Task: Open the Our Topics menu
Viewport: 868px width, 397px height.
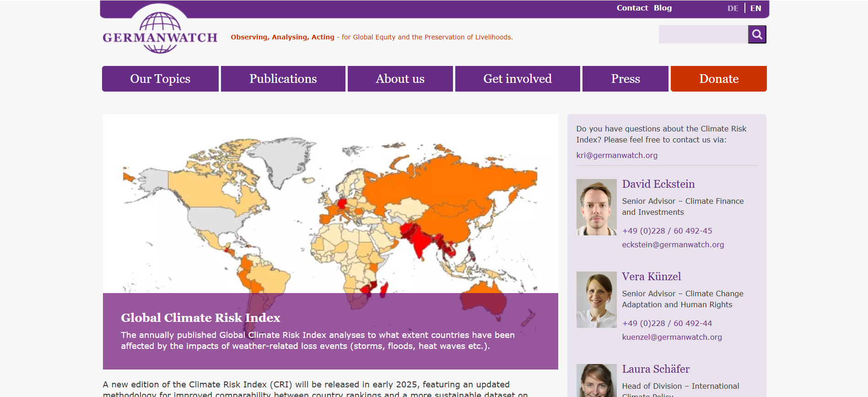Action: coord(160,79)
